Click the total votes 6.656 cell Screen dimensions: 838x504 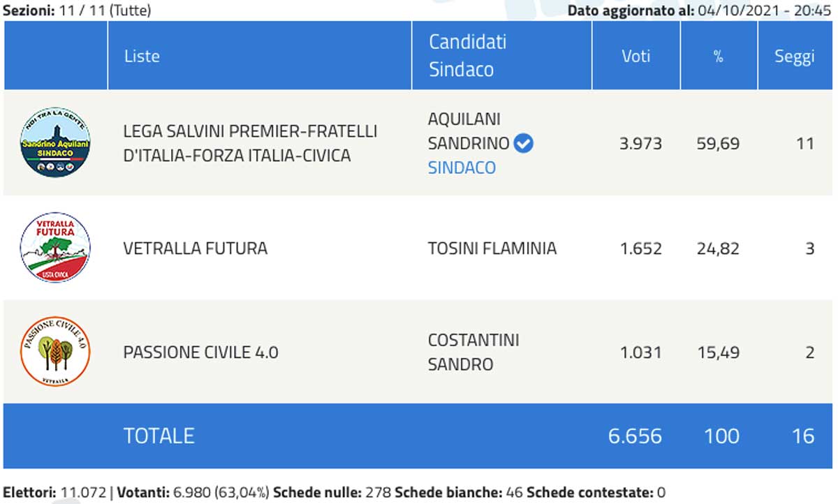click(x=635, y=436)
